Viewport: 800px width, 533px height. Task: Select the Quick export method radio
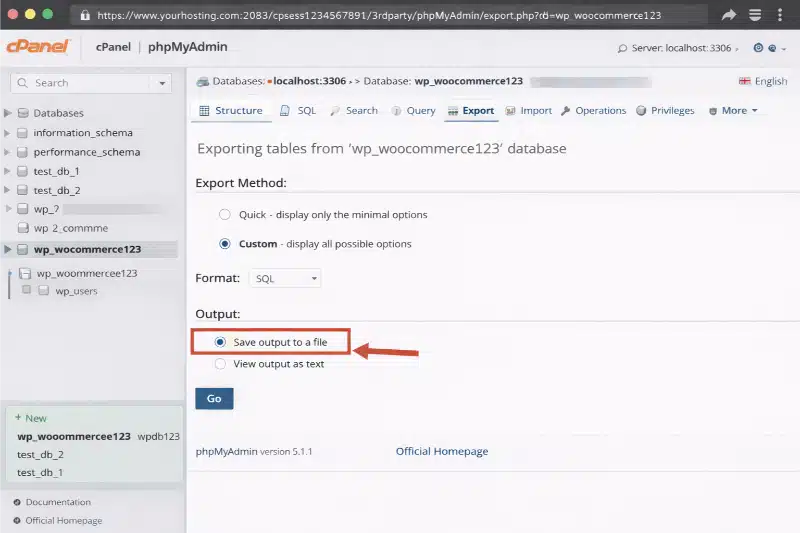click(x=224, y=215)
